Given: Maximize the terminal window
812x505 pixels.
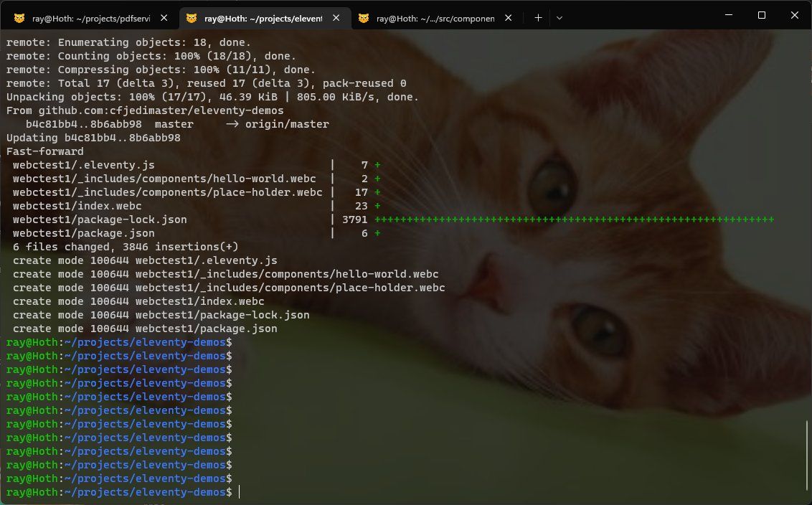Looking at the screenshot, I should pos(762,16).
